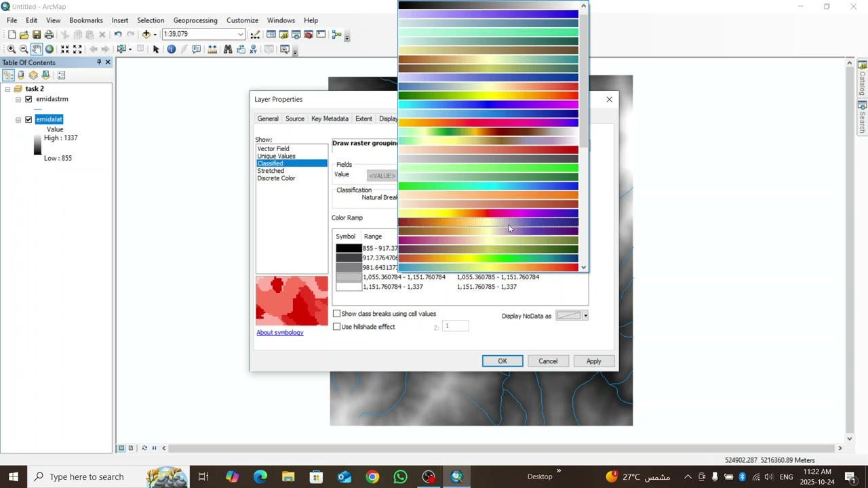868x488 pixels.
Task: Open the Add Data dropdown arrow
Action: [x=155, y=35]
